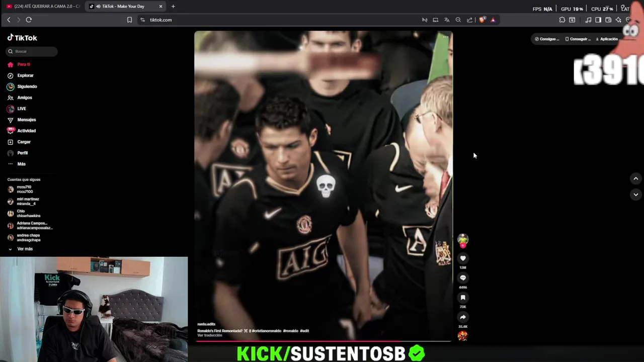The width and height of the screenshot is (644, 362).
Task: Go to previous video arrow
Action: pyautogui.click(x=636, y=178)
